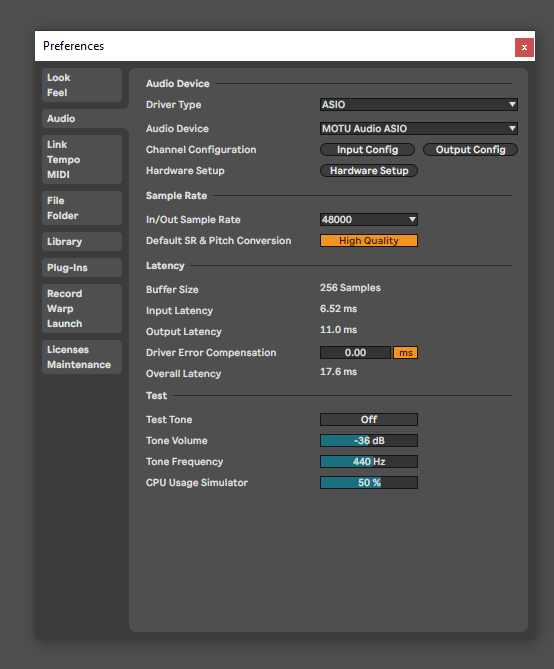Open the Link Tempo MIDI tab
Screen dimensions: 554x669
click(82, 160)
